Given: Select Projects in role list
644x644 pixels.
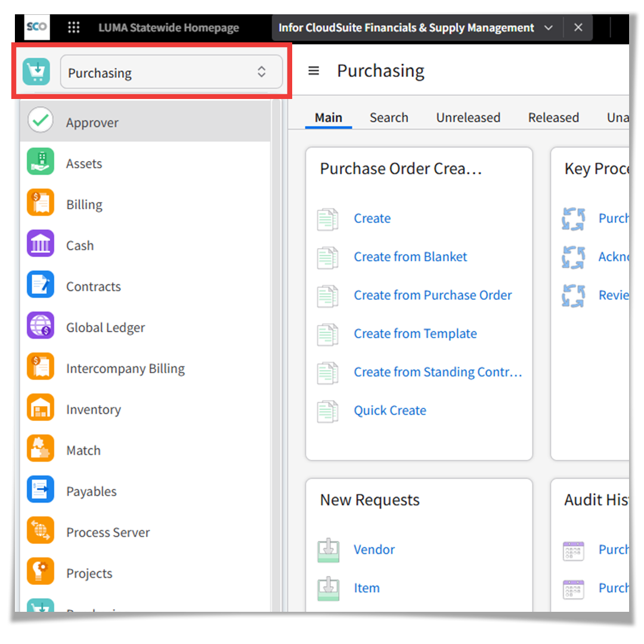Looking at the screenshot, I should pyautogui.click(x=145, y=574).
